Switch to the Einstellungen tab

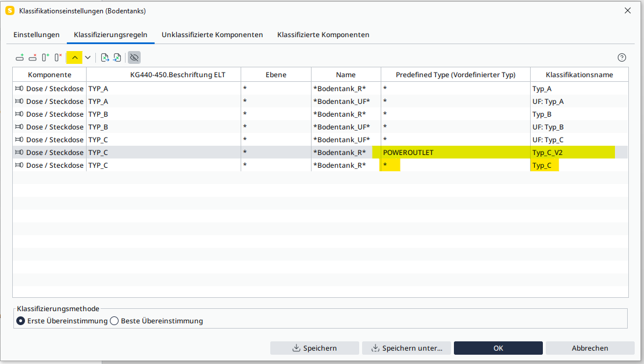point(37,35)
